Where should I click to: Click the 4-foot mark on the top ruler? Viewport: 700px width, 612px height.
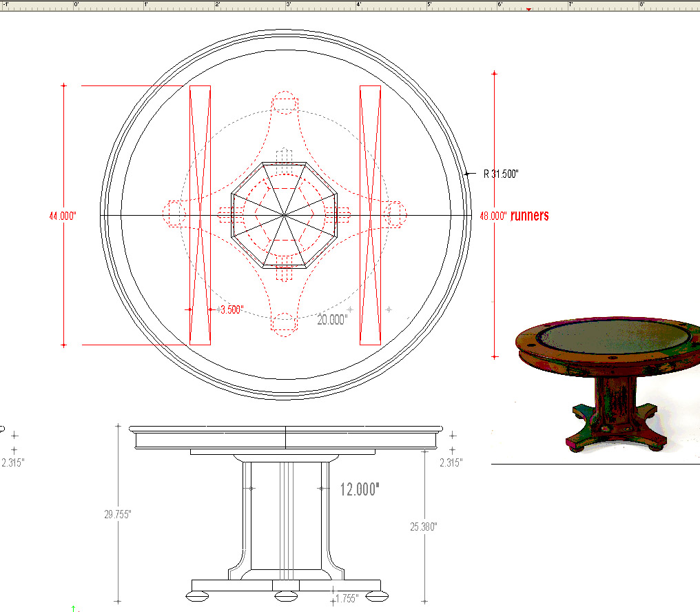(357, 6)
